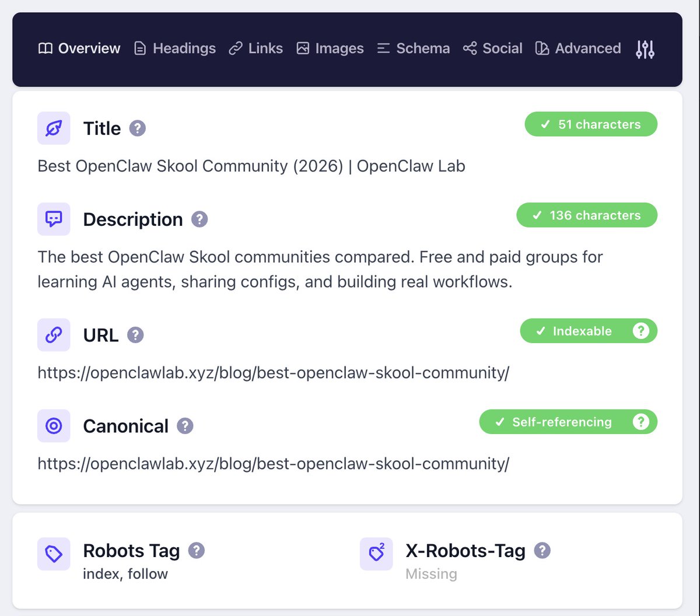This screenshot has width=700, height=616.
Task: Click the URL chain link icon
Action: 54,335
